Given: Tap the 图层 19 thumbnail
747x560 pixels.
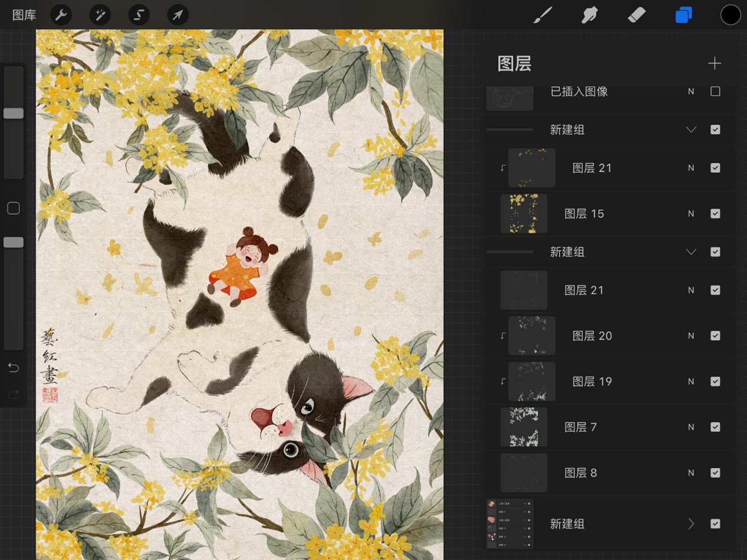Looking at the screenshot, I should click(x=532, y=381).
